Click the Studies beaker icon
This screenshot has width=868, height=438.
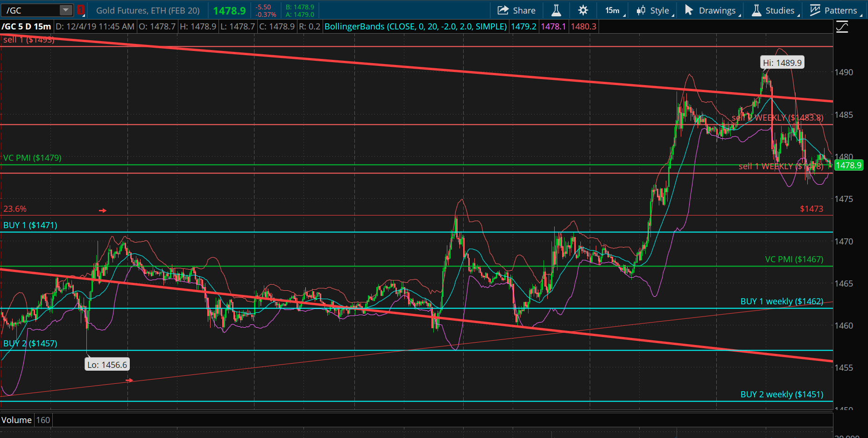tap(755, 10)
